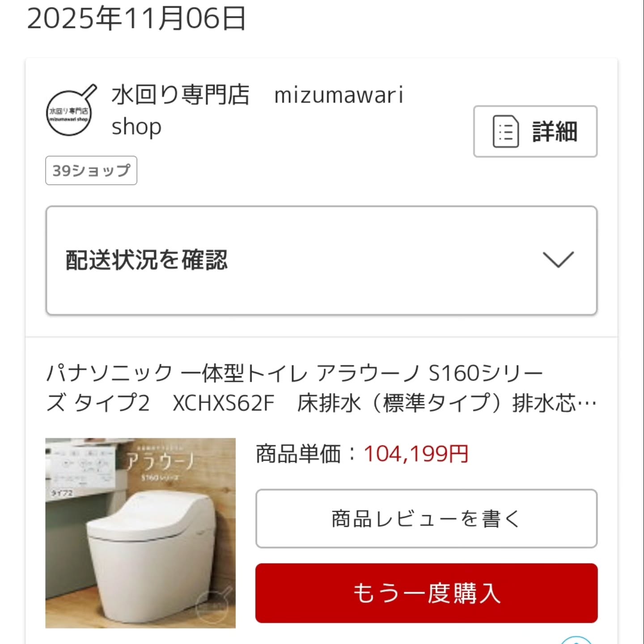Viewport: 644px width, 644px height.
Task: Click the red もう一度購入 button
Action: (x=426, y=593)
